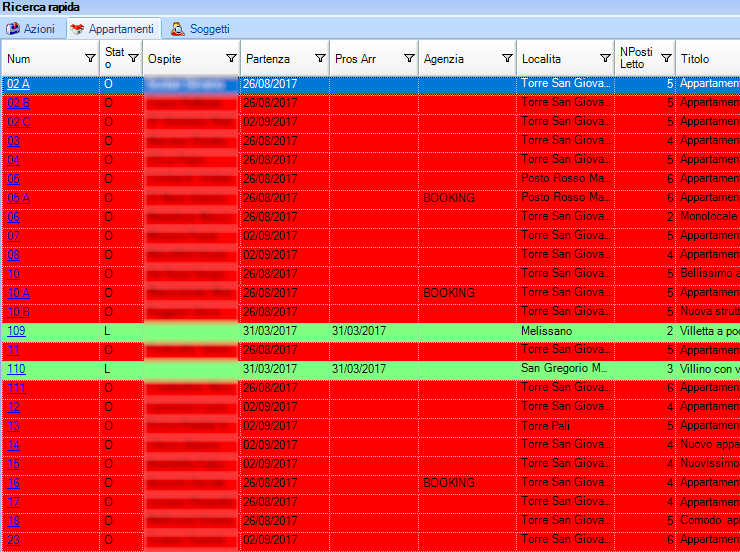This screenshot has width=740, height=552.
Task: Open apartment link 02 A
Action: [18, 84]
